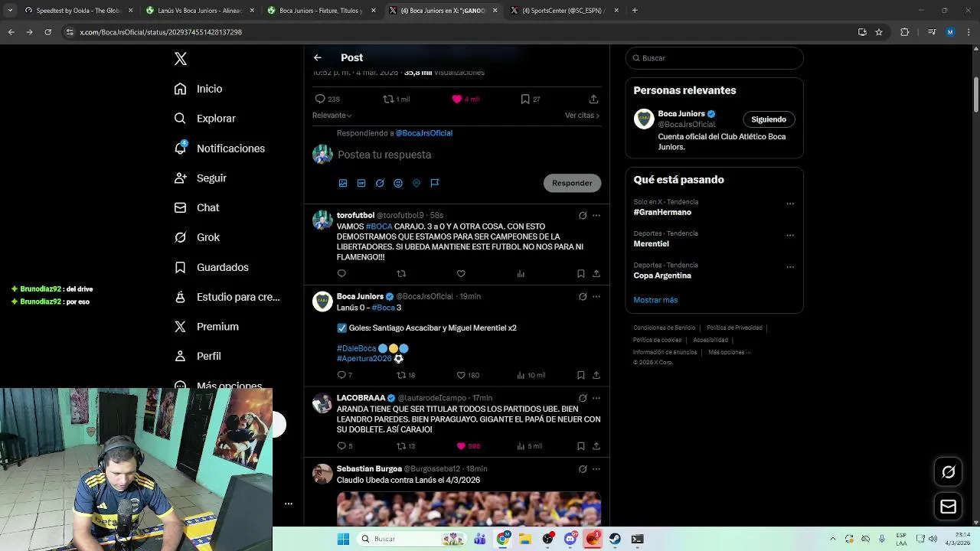Open a new browser tab
980x551 pixels.
635,11
